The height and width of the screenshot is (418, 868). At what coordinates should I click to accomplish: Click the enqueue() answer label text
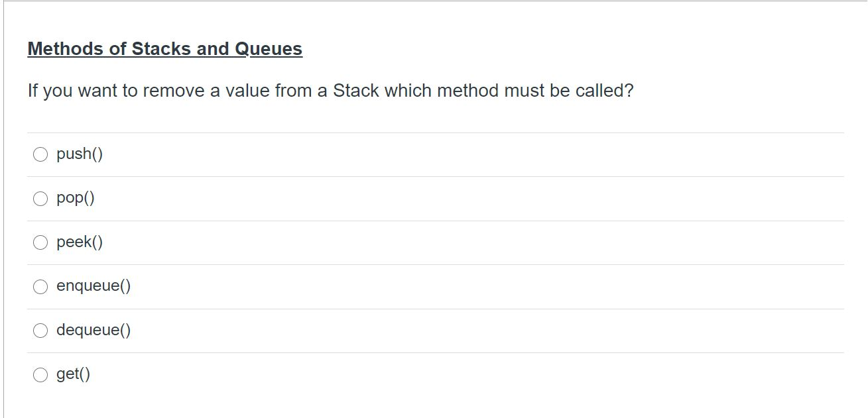pyautogui.click(x=93, y=286)
